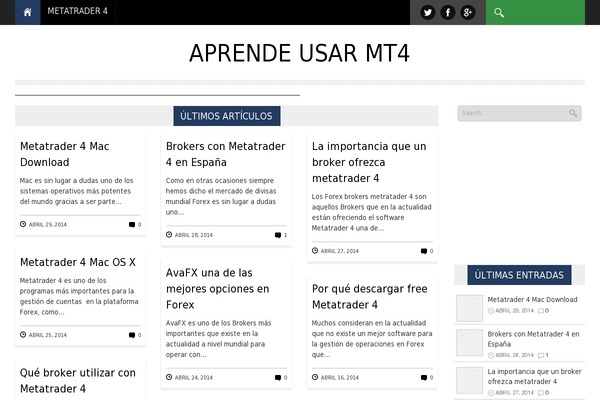Click the clock icon beside ABRIL 28, 2014 card date

pos(169,234)
